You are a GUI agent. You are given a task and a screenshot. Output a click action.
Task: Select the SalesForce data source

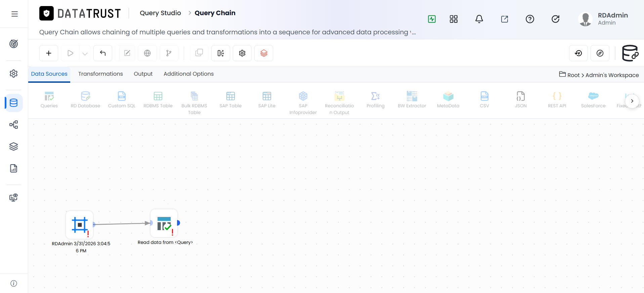tap(593, 100)
